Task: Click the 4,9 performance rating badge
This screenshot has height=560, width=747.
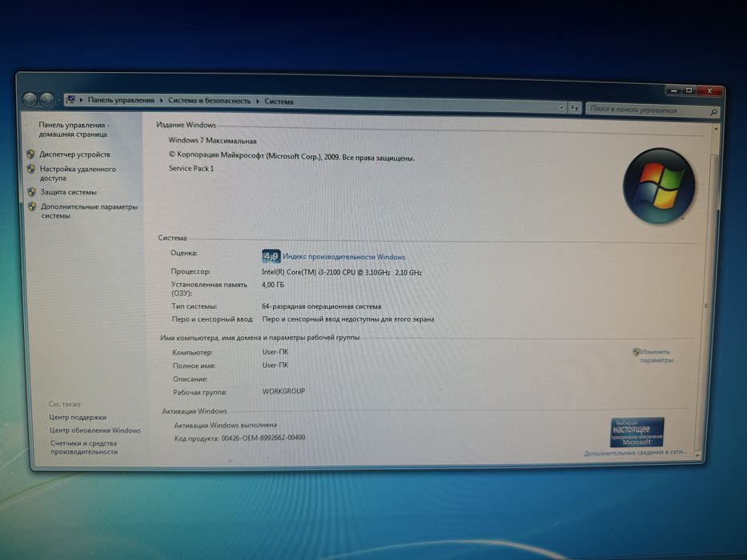Action: point(271,256)
